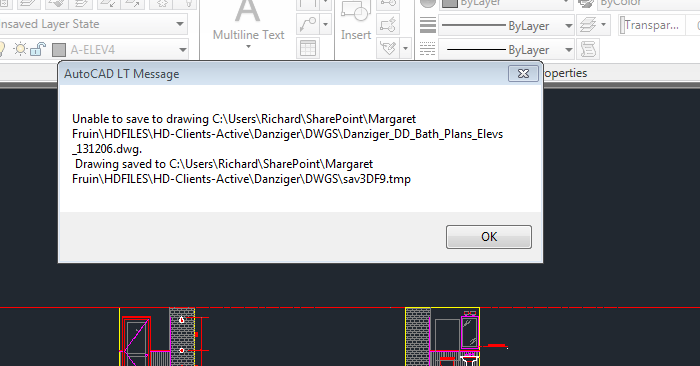The height and width of the screenshot is (366, 700).
Task: Click the Properties panel title
Action: click(565, 73)
